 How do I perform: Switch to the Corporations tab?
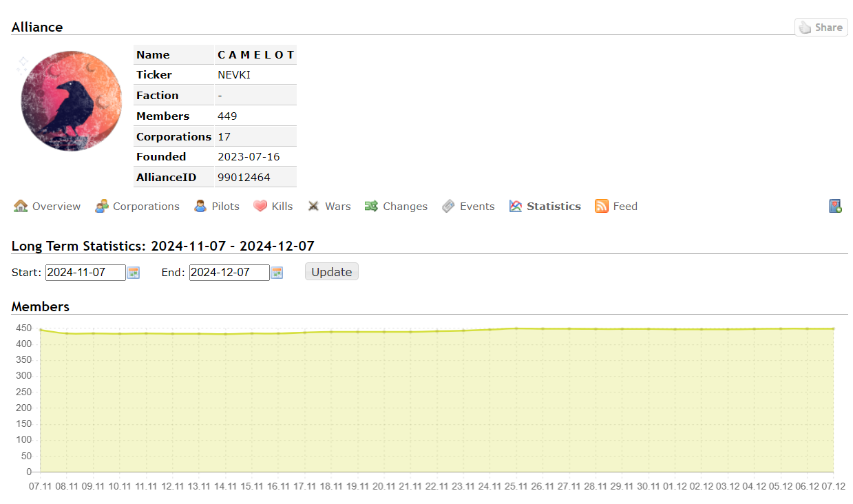146,206
